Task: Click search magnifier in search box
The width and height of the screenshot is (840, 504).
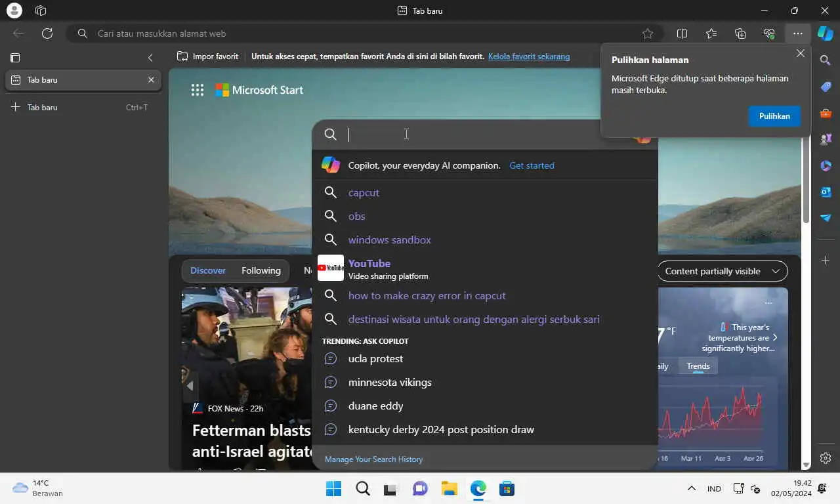Action: tap(331, 134)
